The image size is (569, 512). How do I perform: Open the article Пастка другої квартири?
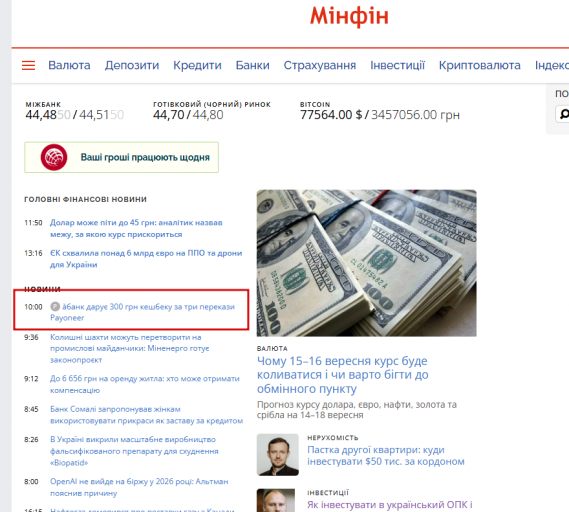386,455
